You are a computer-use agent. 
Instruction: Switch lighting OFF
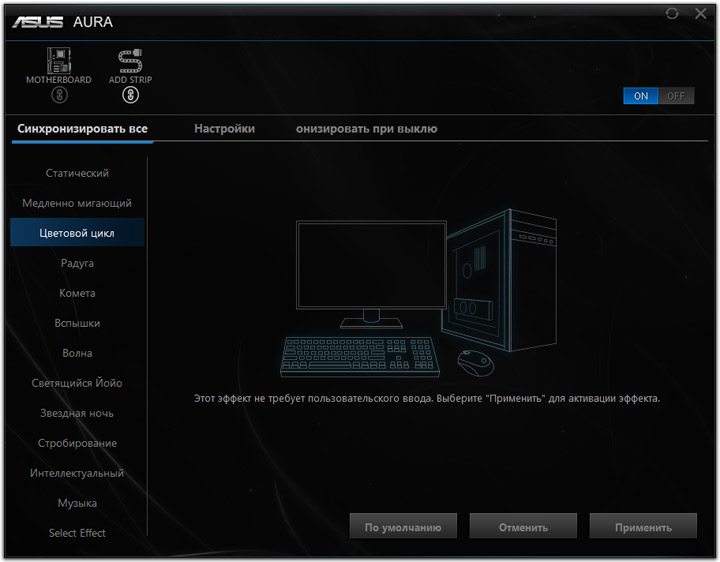676,96
